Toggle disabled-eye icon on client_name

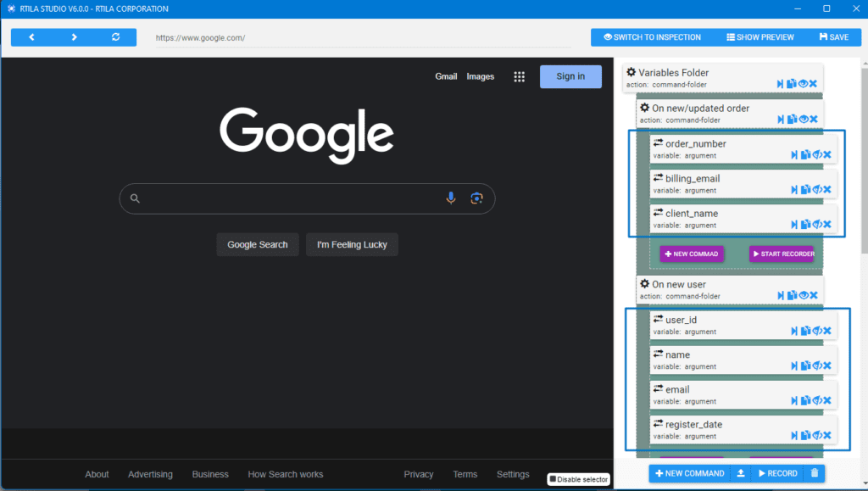pos(817,224)
